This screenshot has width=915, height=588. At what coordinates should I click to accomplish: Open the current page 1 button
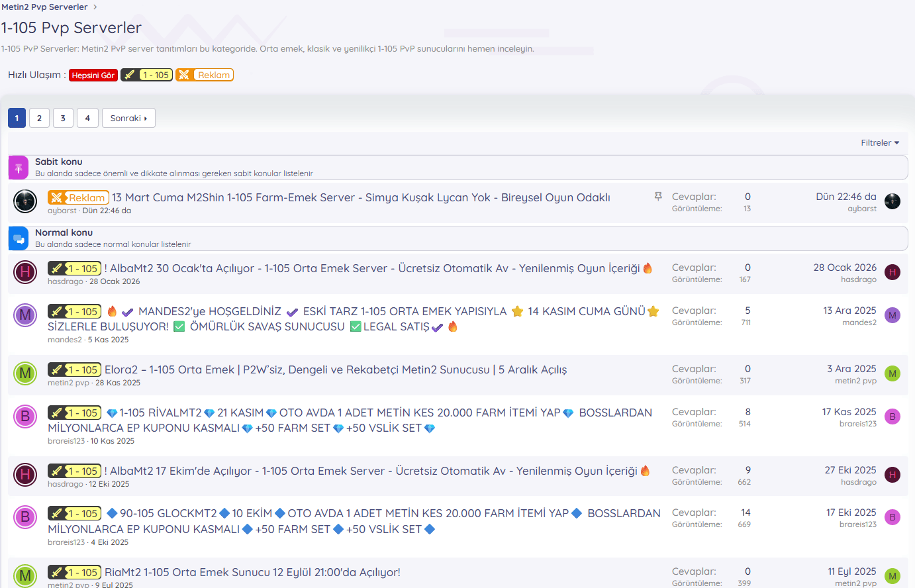(17, 118)
